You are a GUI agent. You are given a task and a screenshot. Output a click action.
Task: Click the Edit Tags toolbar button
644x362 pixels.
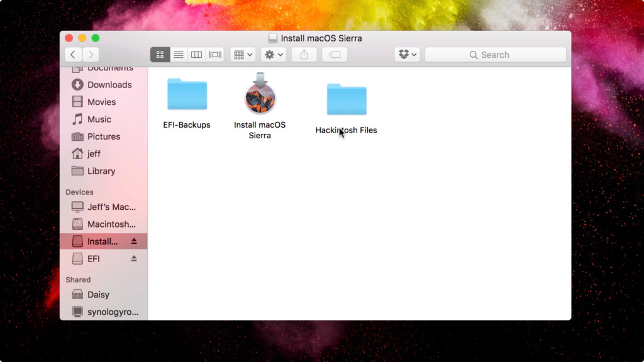click(335, 55)
